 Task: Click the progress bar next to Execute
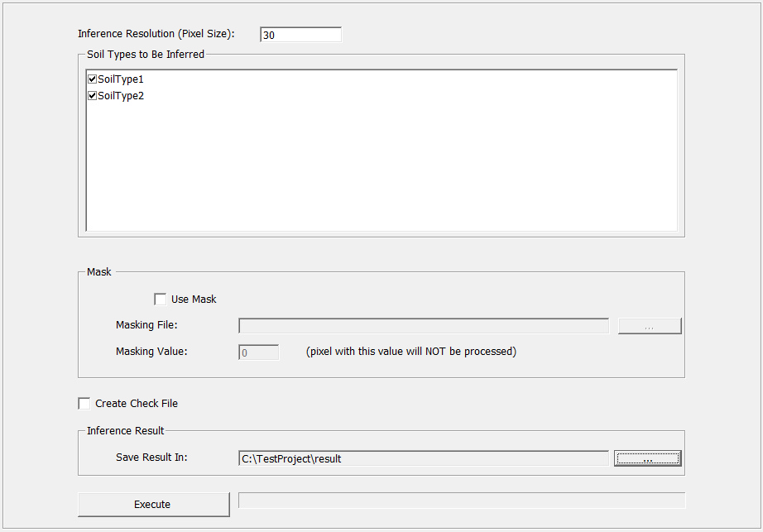click(x=462, y=501)
